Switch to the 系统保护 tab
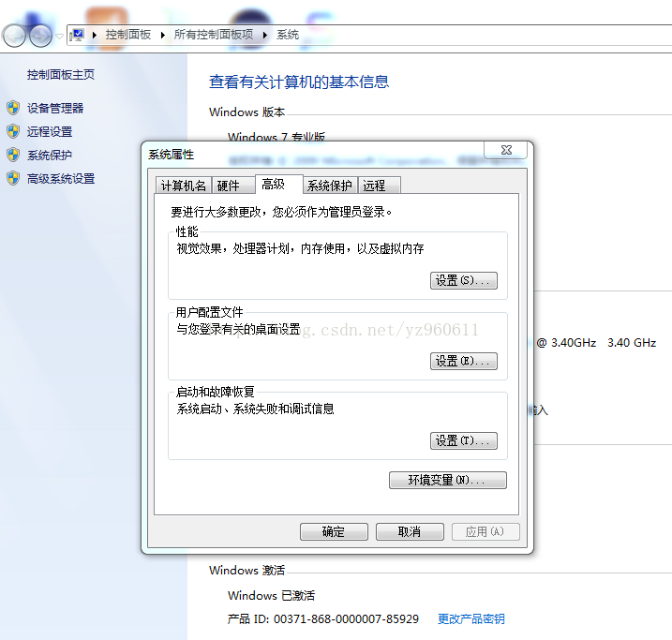The width and height of the screenshot is (672, 640). [x=330, y=185]
